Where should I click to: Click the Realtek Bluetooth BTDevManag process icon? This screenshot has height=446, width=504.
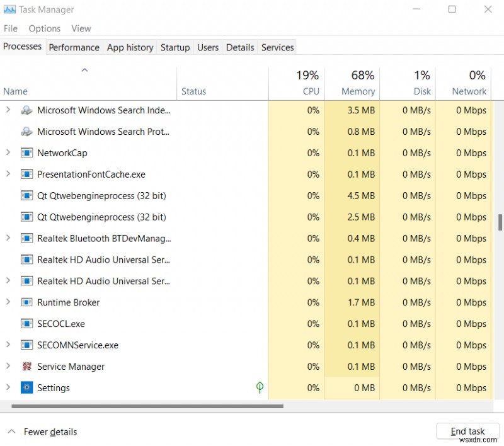click(x=26, y=238)
